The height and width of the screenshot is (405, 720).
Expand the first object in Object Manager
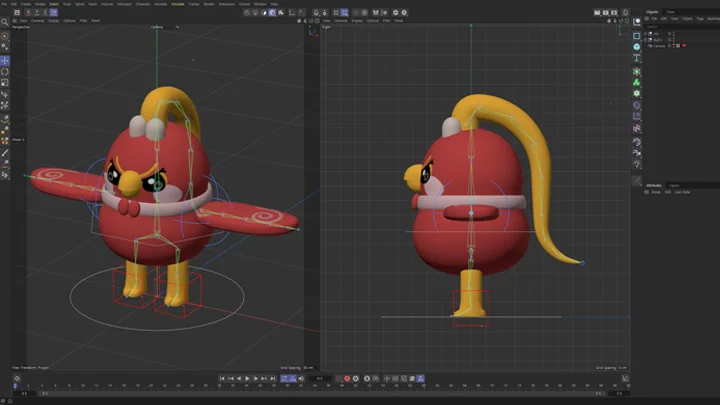pyautogui.click(x=645, y=34)
